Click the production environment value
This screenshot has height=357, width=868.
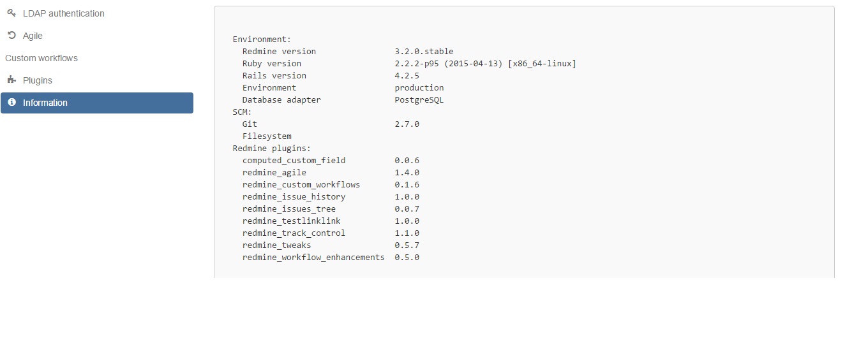tap(419, 88)
